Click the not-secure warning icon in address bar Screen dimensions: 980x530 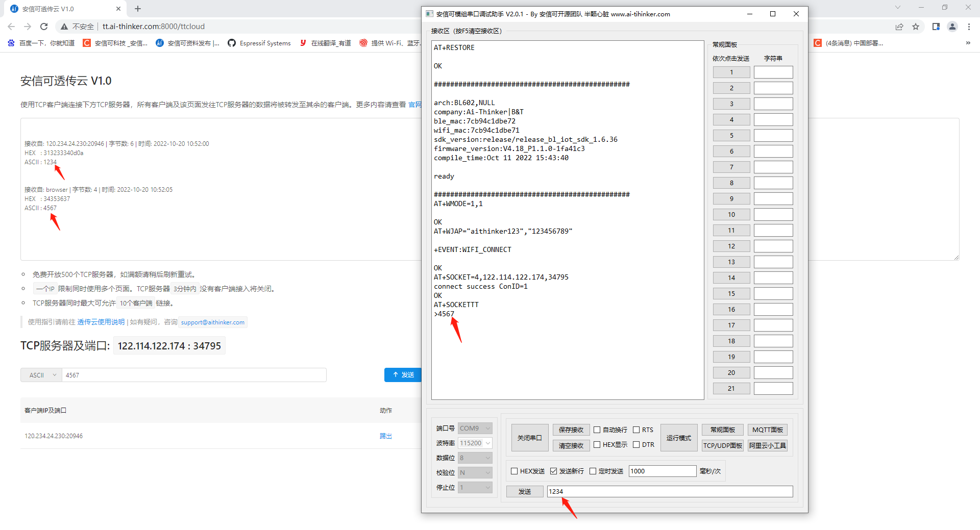(64, 27)
